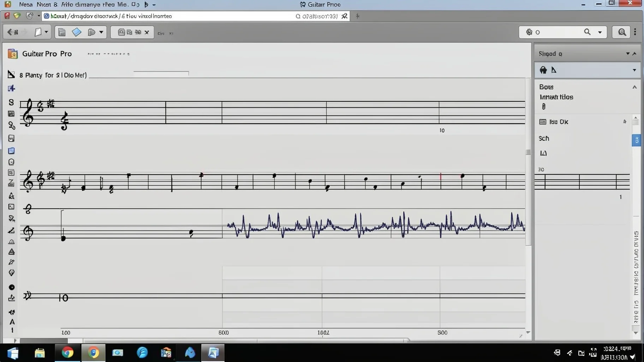Image resolution: width=644 pixels, height=362 pixels.
Task: Click the diamond marker icon in left sidebar
Action: coord(11,273)
